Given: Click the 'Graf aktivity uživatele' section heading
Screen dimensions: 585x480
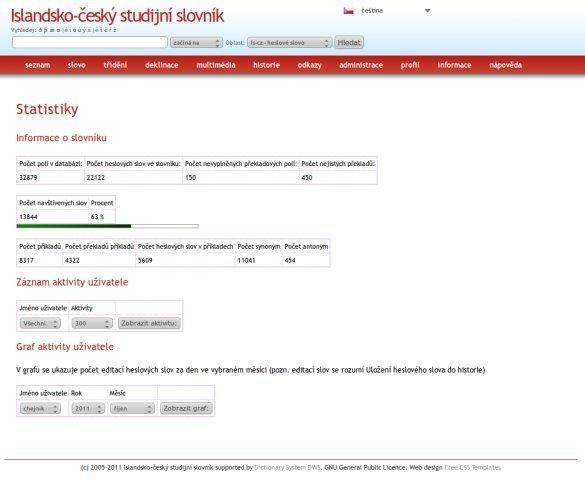Looking at the screenshot, I should tap(65, 347).
